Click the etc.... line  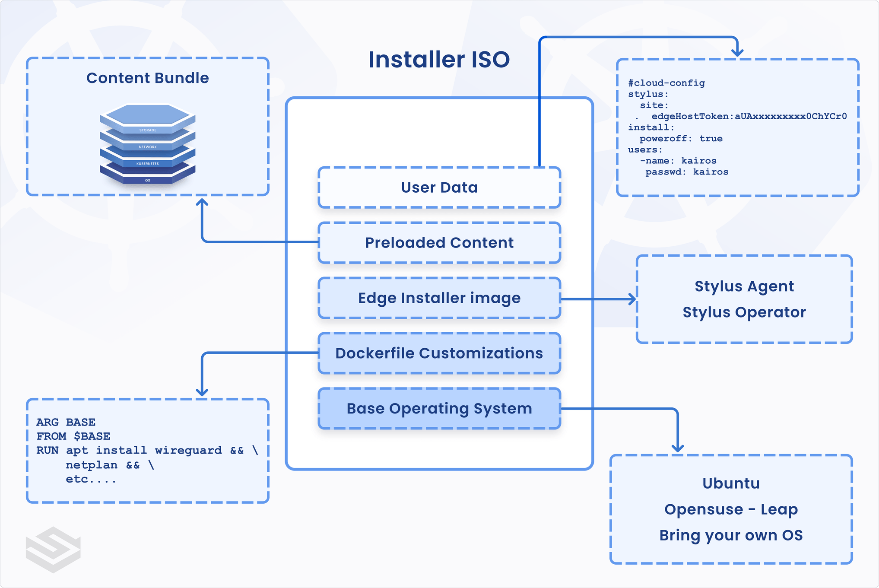click(91, 480)
